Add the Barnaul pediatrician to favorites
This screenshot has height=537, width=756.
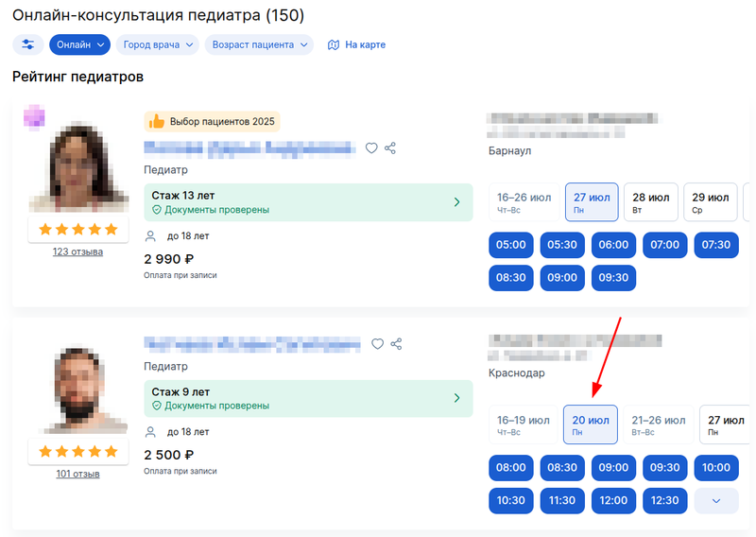coord(371,148)
